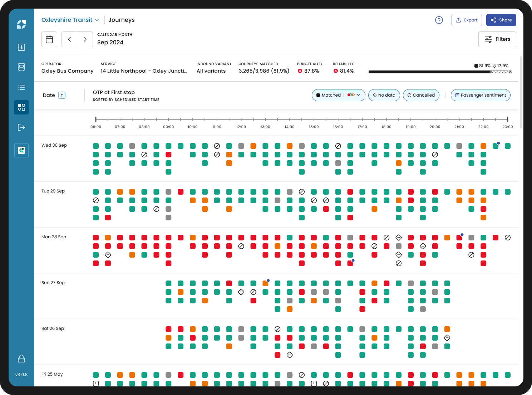The image size is (532, 395).
Task: Click the 'Sat 26 Sep' row label
Action: tap(53, 328)
